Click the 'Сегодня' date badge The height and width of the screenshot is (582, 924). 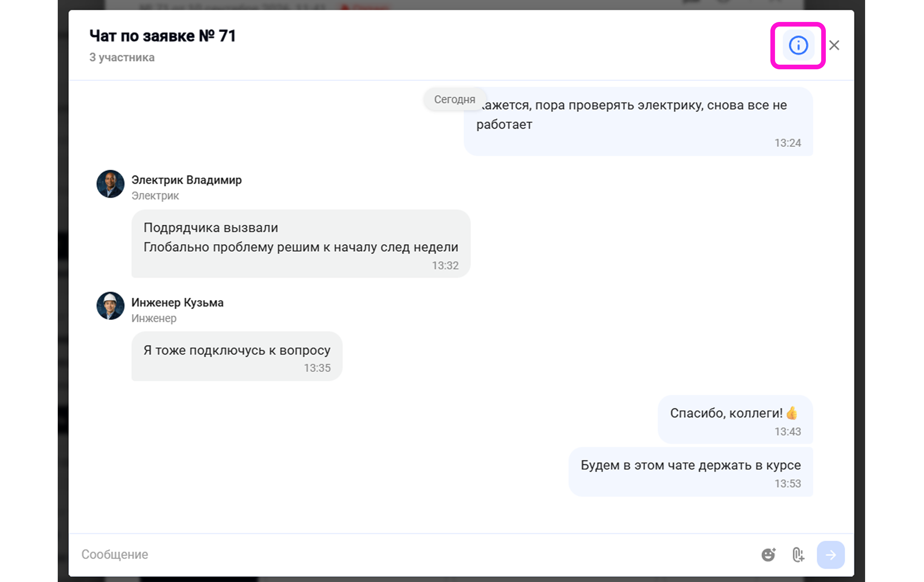click(454, 99)
